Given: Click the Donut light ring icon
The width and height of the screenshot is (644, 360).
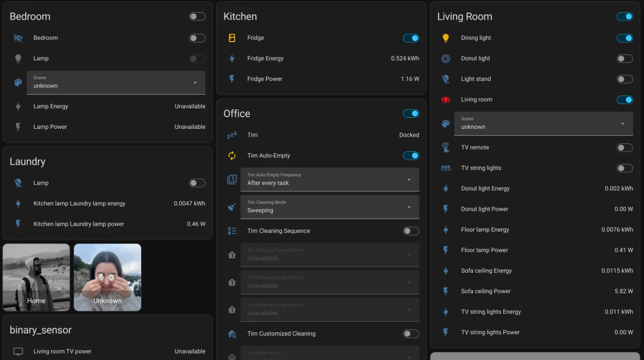Looking at the screenshot, I should tap(446, 58).
